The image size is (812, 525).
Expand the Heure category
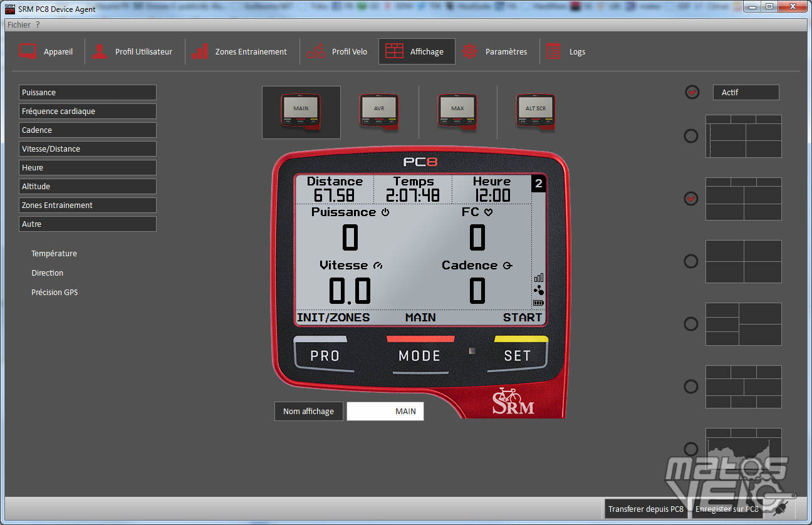[88, 167]
